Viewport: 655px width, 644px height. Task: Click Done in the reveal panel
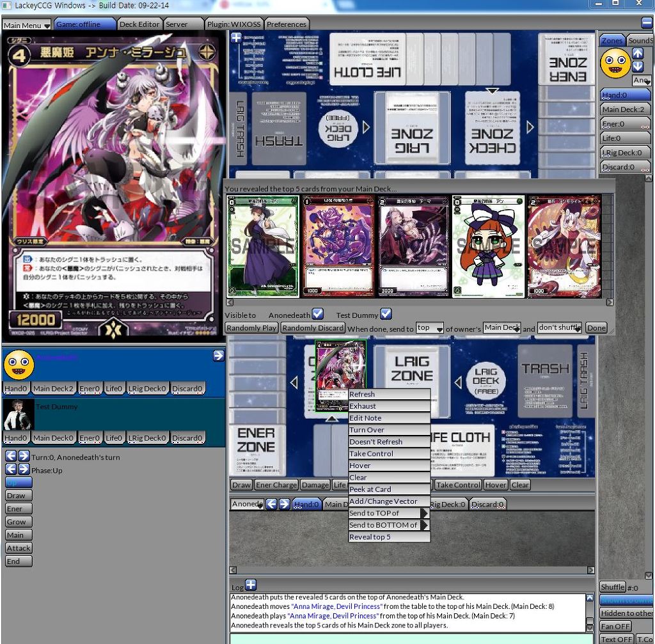tap(596, 328)
